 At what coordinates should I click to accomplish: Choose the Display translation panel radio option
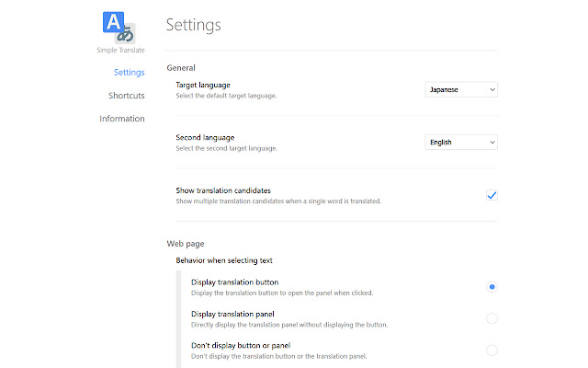pyautogui.click(x=492, y=318)
